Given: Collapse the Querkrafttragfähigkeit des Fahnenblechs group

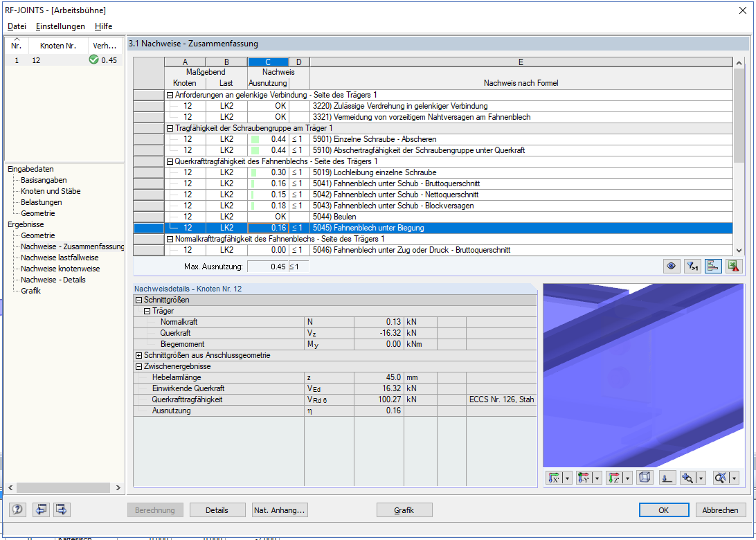Looking at the screenshot, I should coord(170,161).
